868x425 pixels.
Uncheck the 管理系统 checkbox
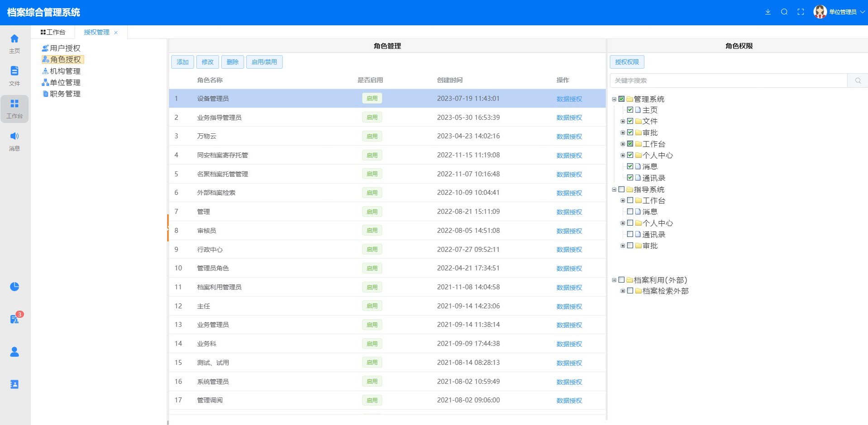[621, 99]
